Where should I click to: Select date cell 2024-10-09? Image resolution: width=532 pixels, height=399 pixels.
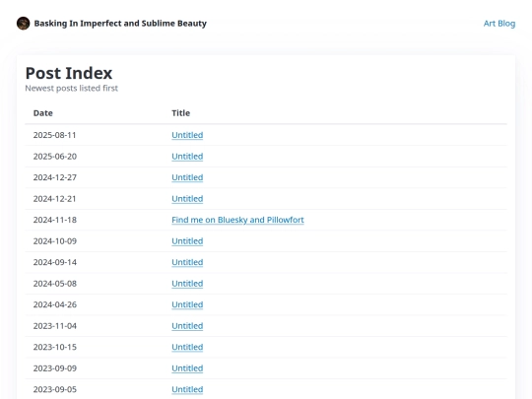pyautogui.click(x=55, y=241)
